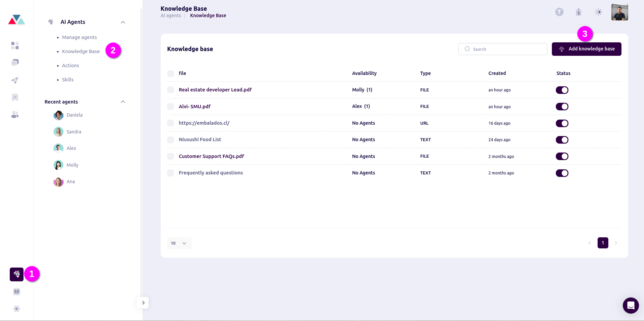Screen dimensions: 644x321
Task: Click the search magnifier icon
Action: coord(467,49)
